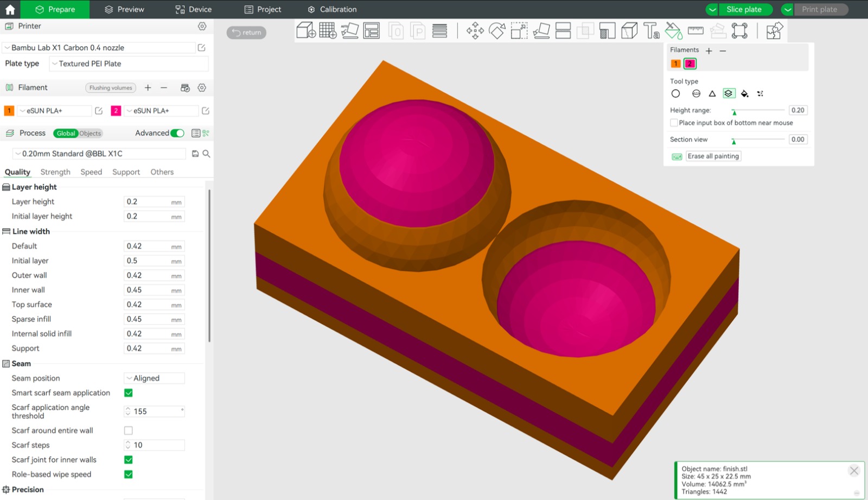This screenshot has width=868, height=500.
Task: Open the Strength settings tab
Action: click(x=55, y=172)
